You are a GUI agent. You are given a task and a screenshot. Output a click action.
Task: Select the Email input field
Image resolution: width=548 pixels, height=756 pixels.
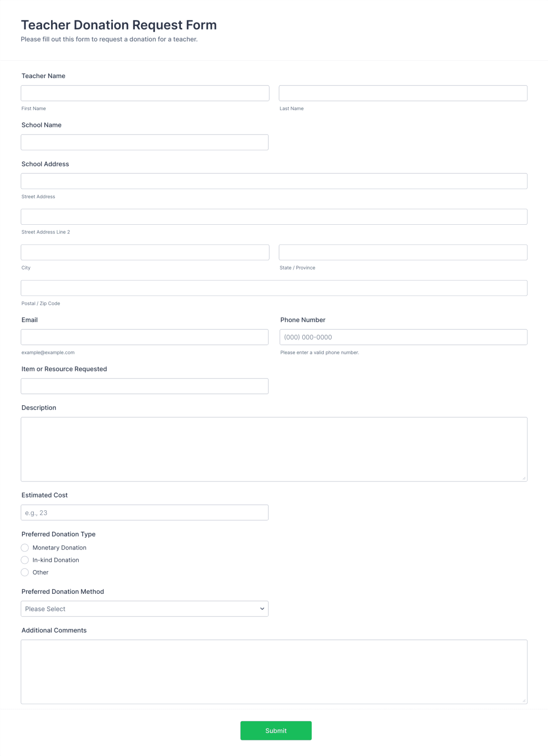click(x=144, y=337)
